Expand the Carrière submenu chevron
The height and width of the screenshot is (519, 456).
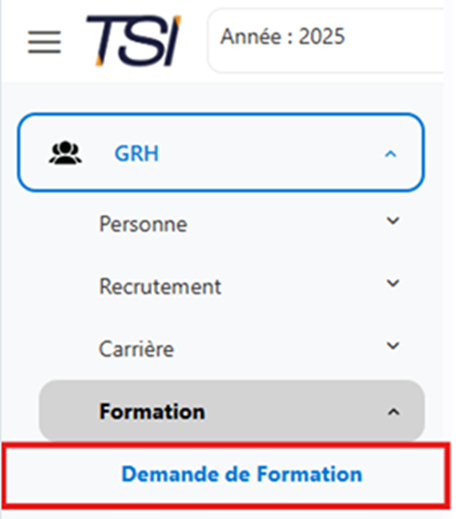pyautogui.click(x=393, y=345)
